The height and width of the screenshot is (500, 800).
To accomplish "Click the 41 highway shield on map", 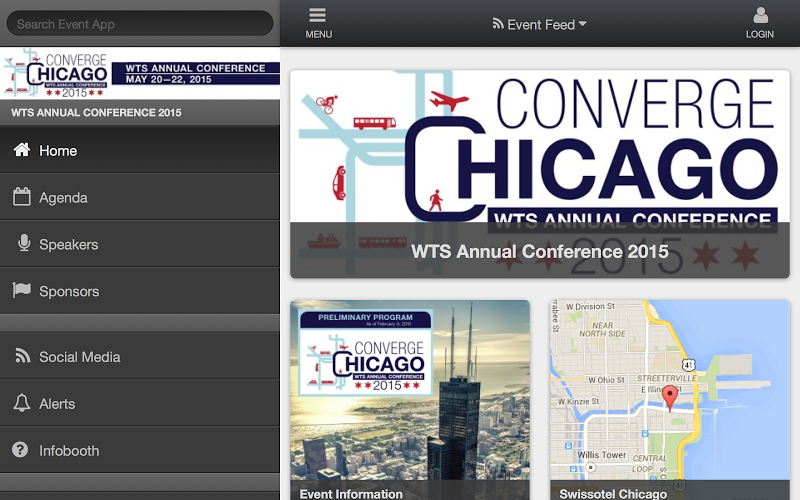I will pyautogui.click(x=689, y=364).
